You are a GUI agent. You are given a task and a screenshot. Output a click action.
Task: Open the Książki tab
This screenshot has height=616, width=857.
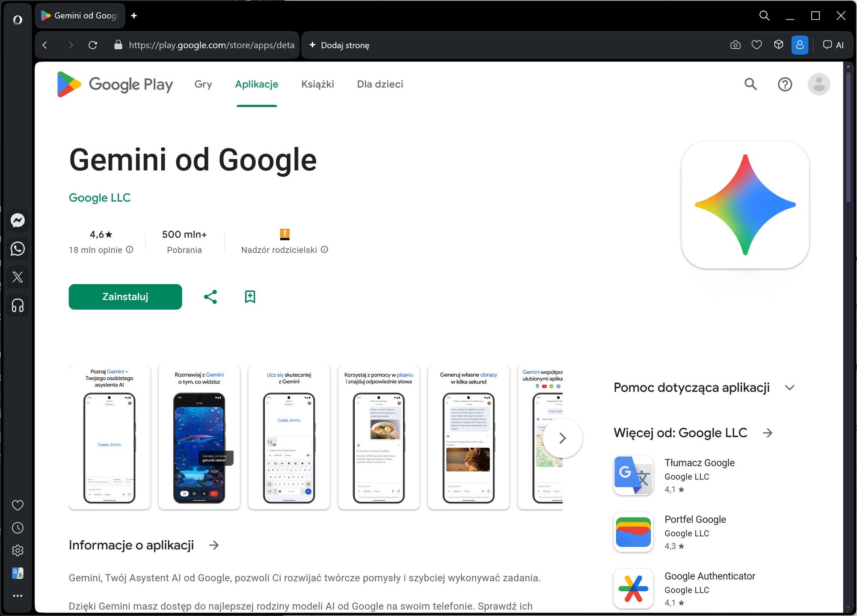point(318,84)
